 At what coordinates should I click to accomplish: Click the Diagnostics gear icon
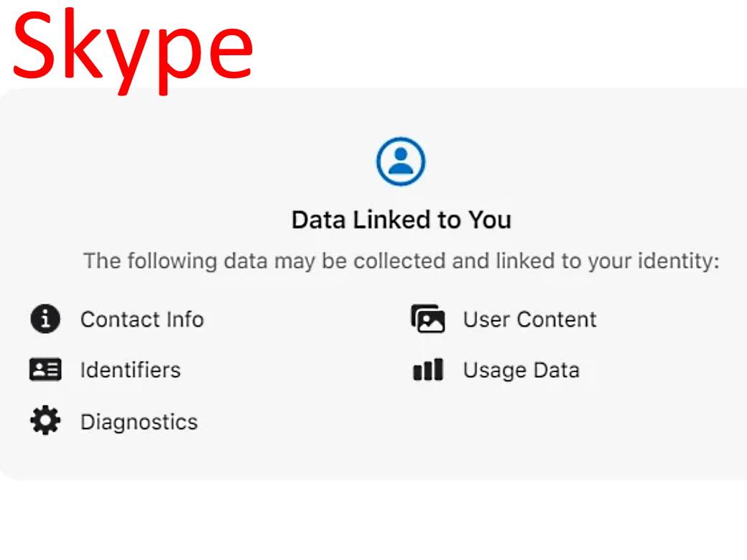pos(45,421)
